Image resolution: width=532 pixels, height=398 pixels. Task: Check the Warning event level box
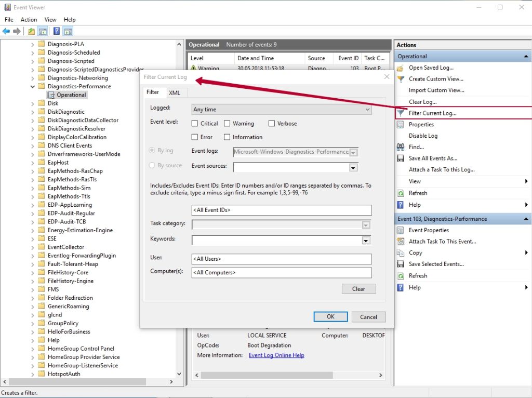(227, 124)
